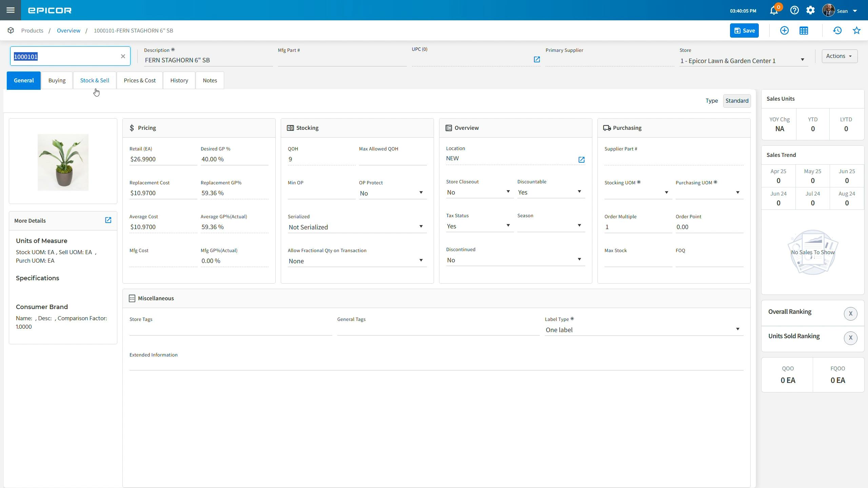Viewport: 868px width, 488px height.
Task: Switch to the Prices & Cost tab
Action: click(x=139, y=80)
